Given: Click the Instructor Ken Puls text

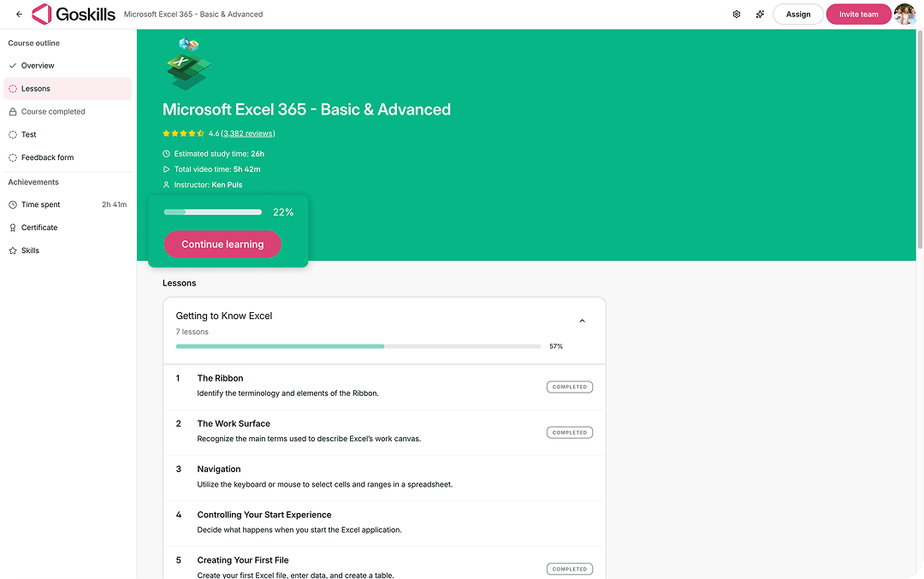Looking at the screenshot, I should coord(208,185).
